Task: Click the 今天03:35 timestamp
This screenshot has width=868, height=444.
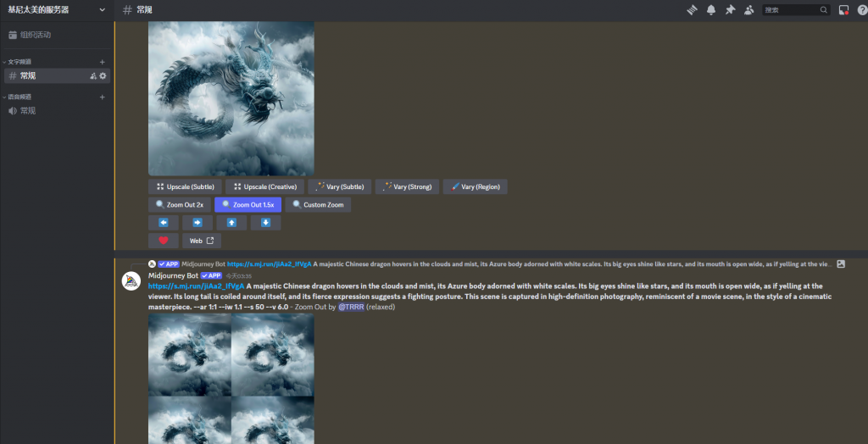Action: click(x=238, y=275)
